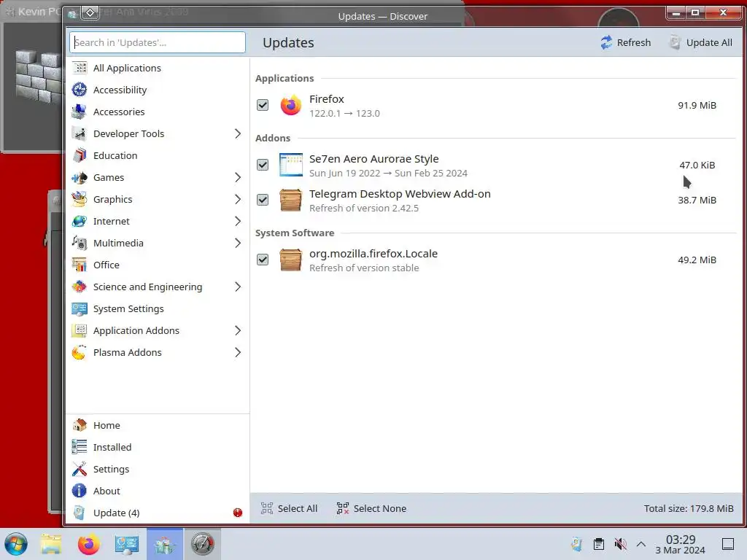Click the Graphics category icon
This screenshot has width=747, height=560.
point(80,200)
